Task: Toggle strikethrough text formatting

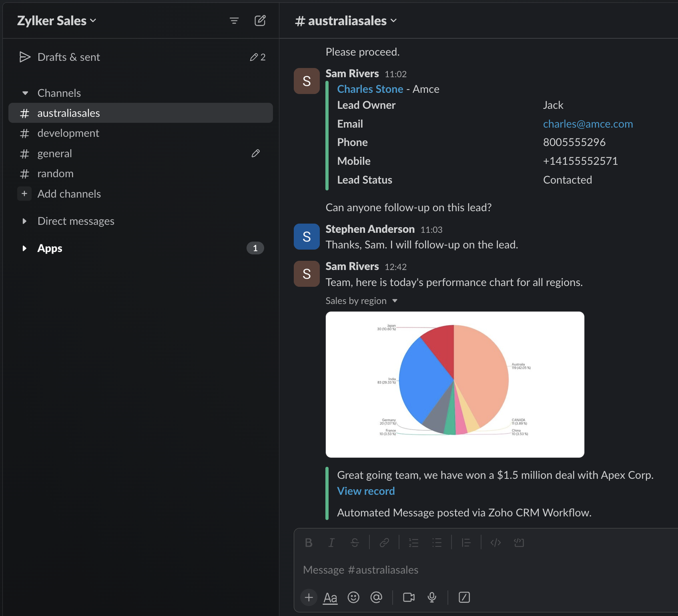Action: (x=355, y=542)
